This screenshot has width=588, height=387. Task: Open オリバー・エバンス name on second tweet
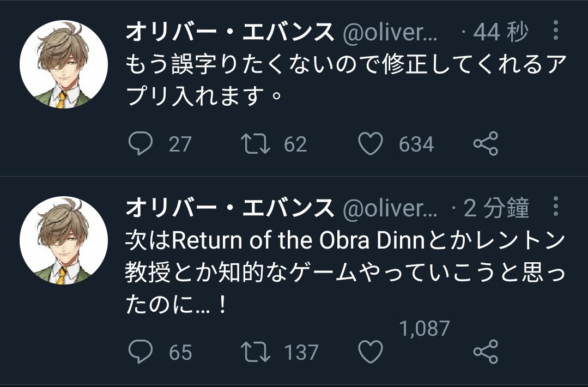(x=229, y=208)
